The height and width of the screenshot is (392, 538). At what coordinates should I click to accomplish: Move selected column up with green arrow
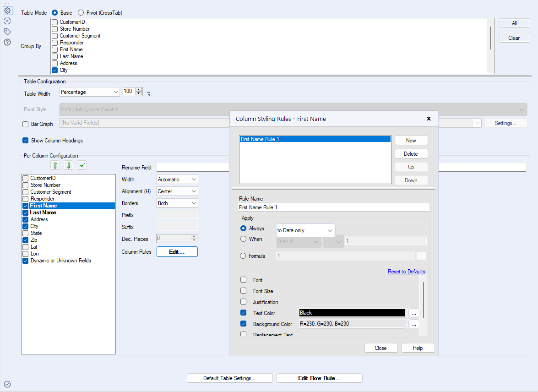pos(55,165)
